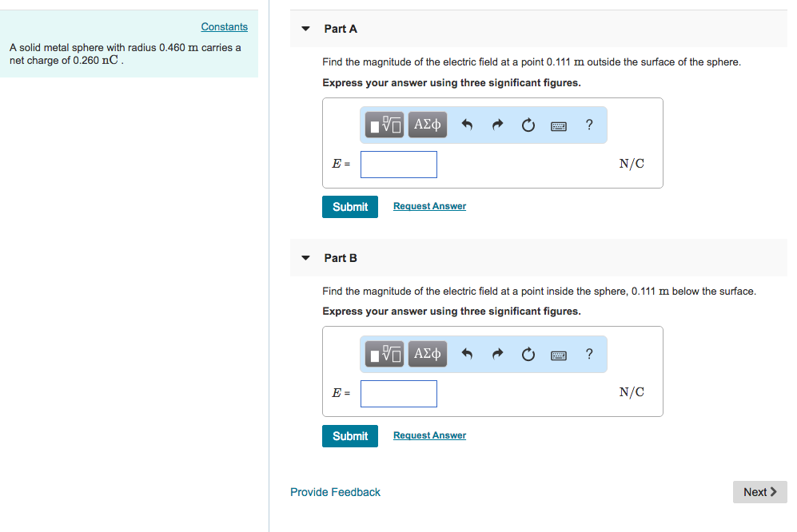Submit the Part A answer
Screen dimensions: 797x532
click(x=350, y=207)
